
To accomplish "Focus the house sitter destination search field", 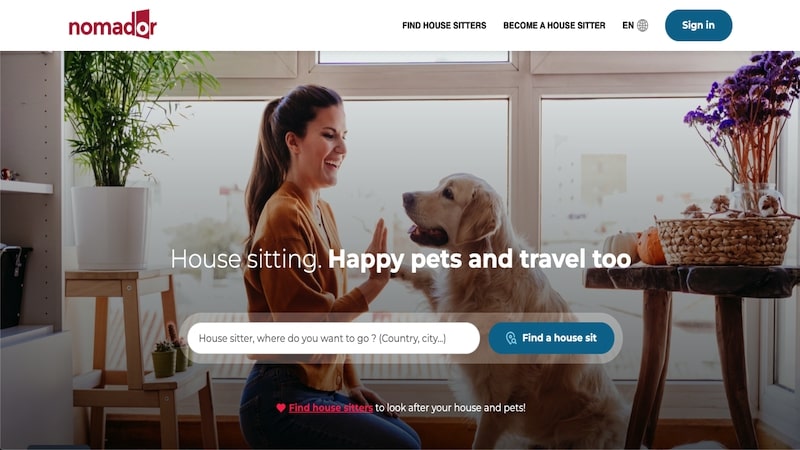I will point(334,338).
